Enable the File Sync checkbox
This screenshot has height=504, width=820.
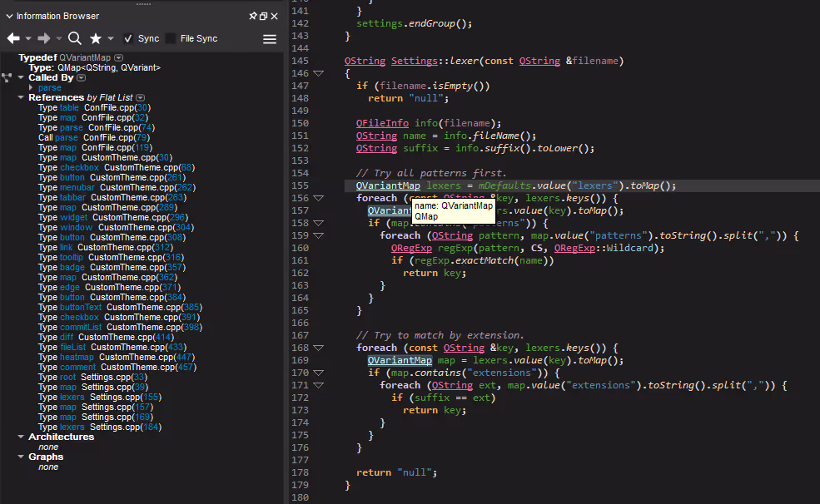point(171,38)
